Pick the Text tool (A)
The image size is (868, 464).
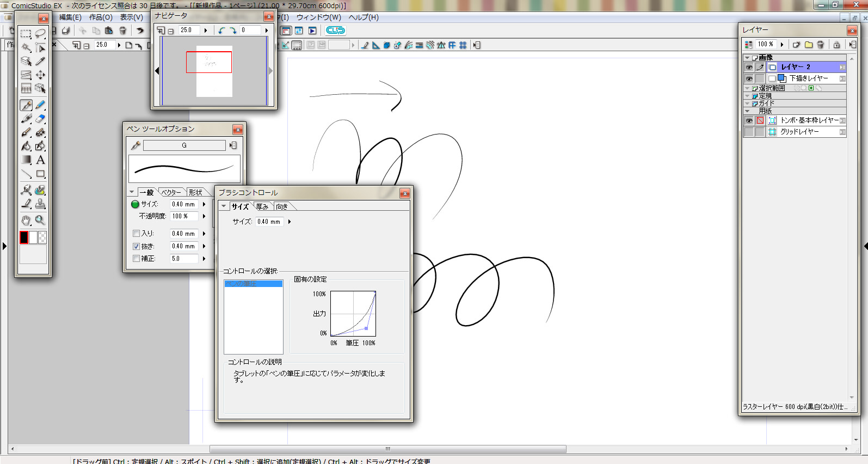(40, 160)
